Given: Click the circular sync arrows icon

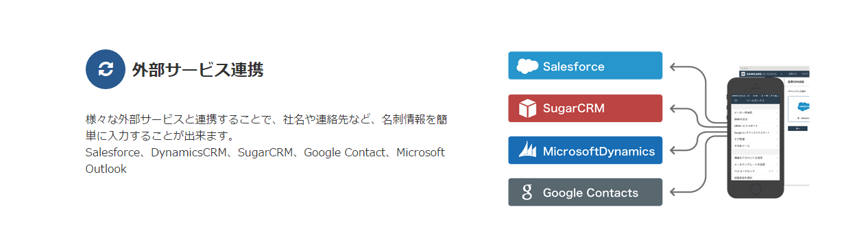Looking at the screenshot, I should tap(106, 69).
